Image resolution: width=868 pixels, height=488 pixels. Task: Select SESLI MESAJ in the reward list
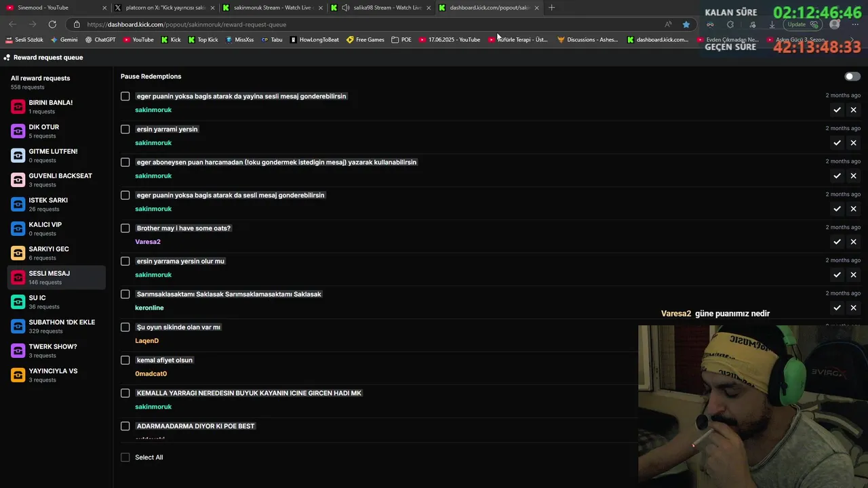click(x=56, y=277)
